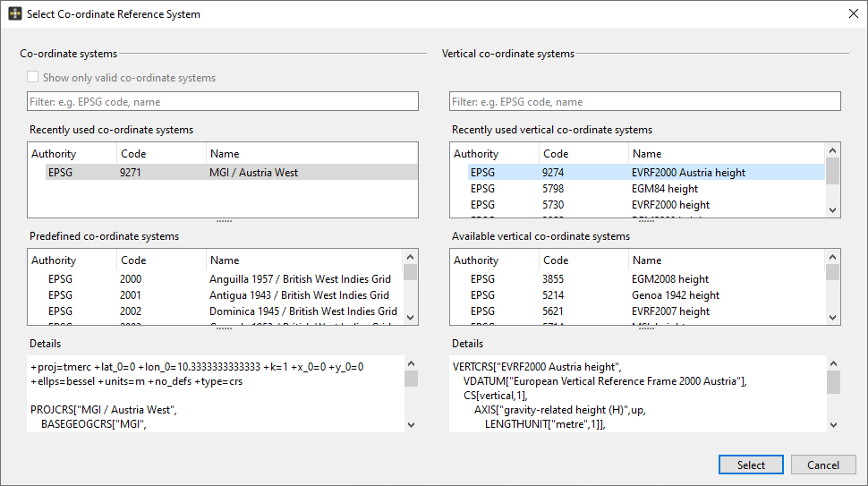Click down arrow of available vertical systems scrollbar

point(832,318)
